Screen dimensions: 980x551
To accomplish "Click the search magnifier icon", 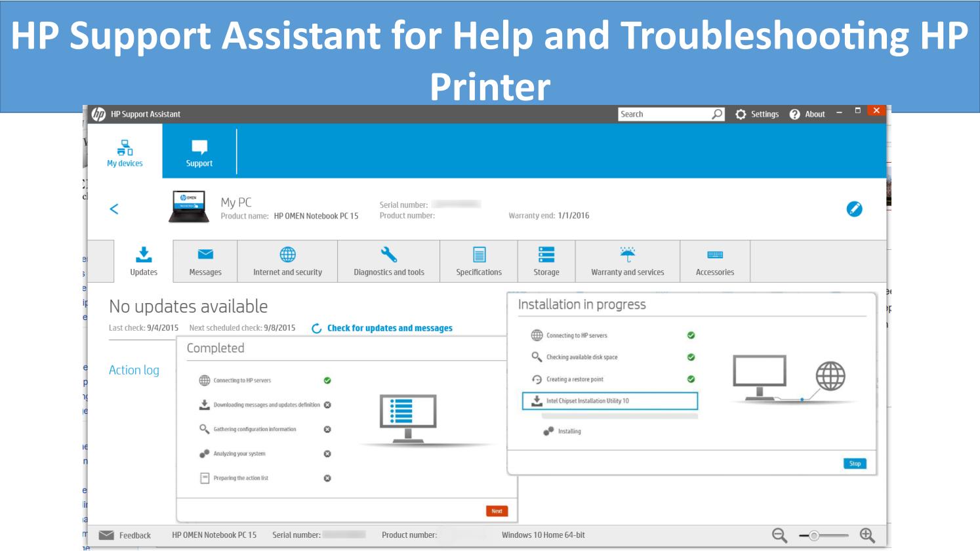I will [x=718, y=114].
